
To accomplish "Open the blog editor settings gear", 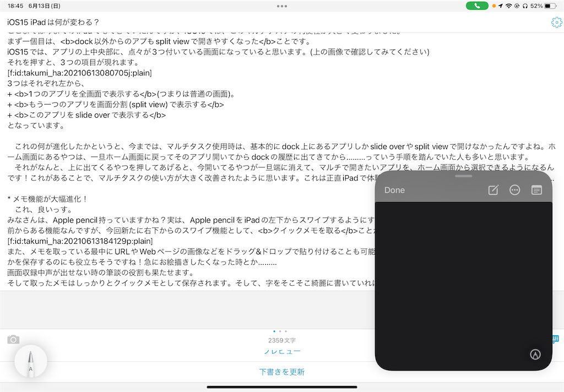I will [x=556, y=22].
